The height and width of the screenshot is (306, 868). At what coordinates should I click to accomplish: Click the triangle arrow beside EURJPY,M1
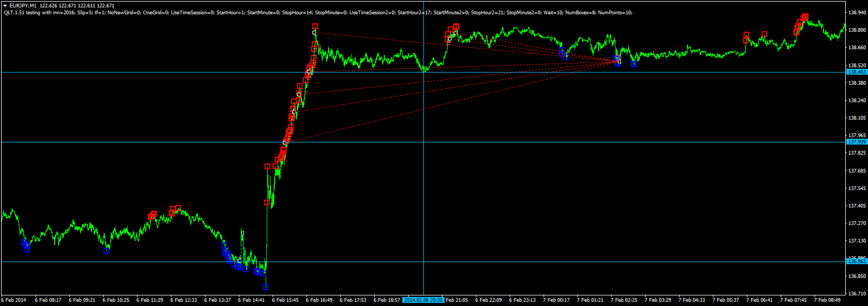click(x=5, y=5)
